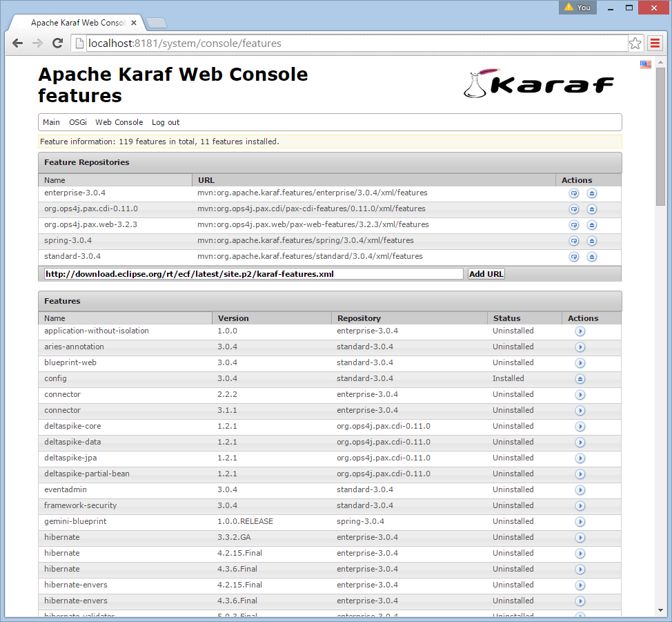This screenshot has width=672, height=622.
Task: Install the aries-annotation feature
Action: 580,347
